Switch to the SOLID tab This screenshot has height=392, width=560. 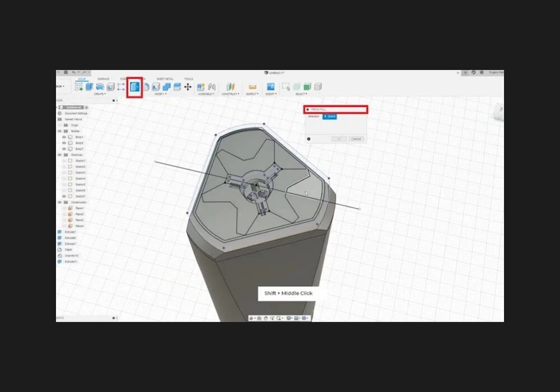click(82, 79)
